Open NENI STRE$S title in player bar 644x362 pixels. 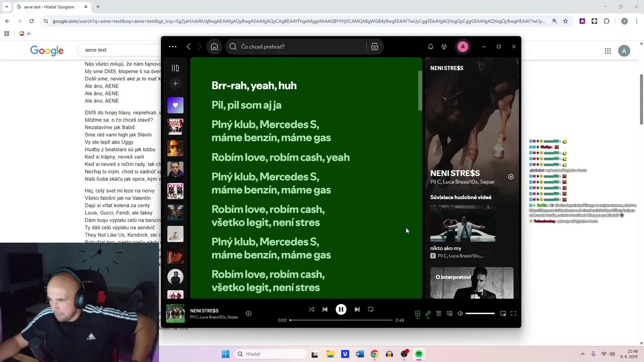[204, 311]
